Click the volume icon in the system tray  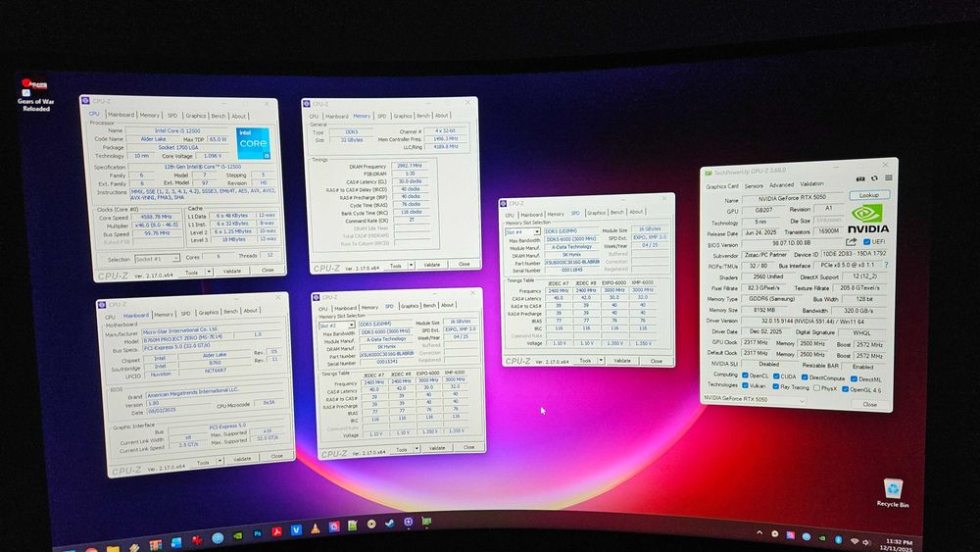[866, 542]
